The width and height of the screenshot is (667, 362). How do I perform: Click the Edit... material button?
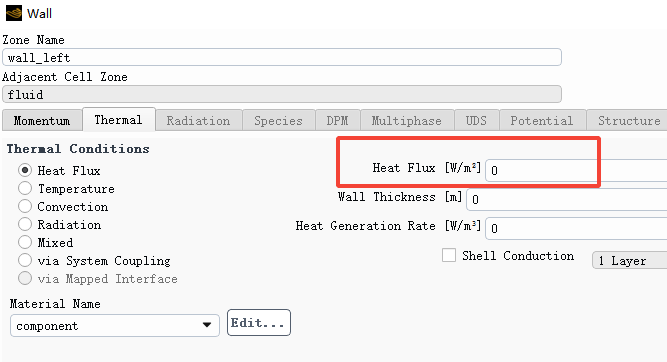[x=259, y=322]
